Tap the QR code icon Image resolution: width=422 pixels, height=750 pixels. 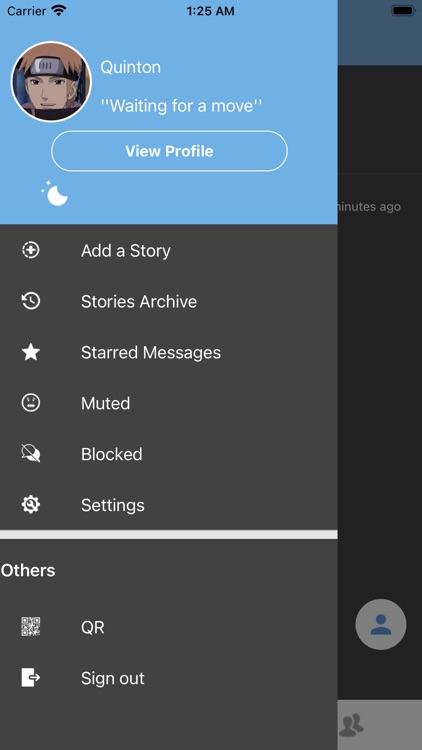31,627
